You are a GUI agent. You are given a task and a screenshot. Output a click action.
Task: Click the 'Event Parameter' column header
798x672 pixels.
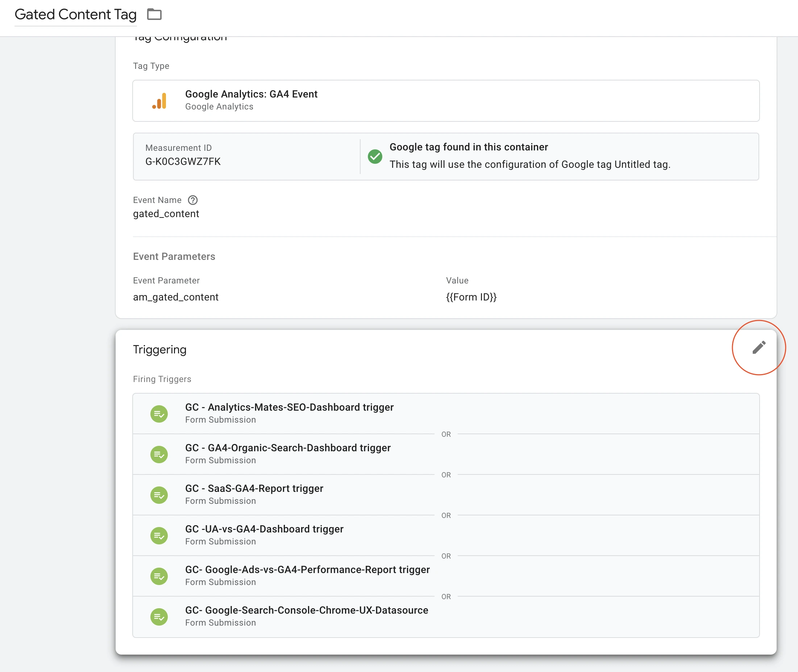pos(166,281)
